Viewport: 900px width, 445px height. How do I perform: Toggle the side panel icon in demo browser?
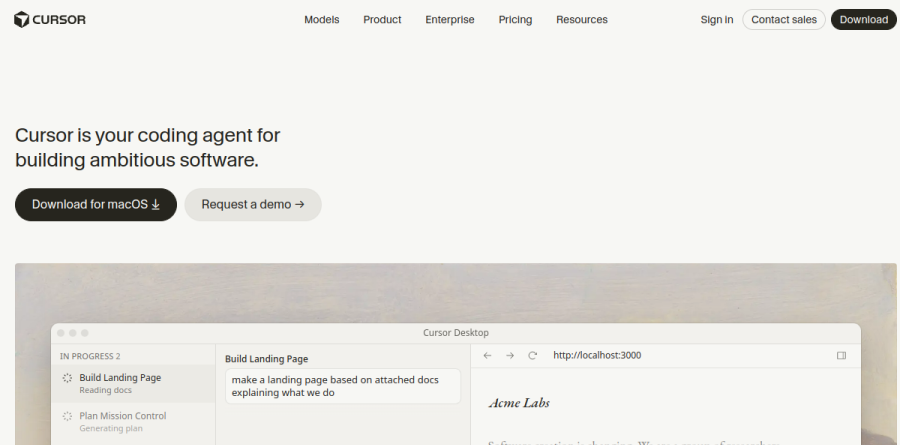pyautogui.click(x=841, y=355)
